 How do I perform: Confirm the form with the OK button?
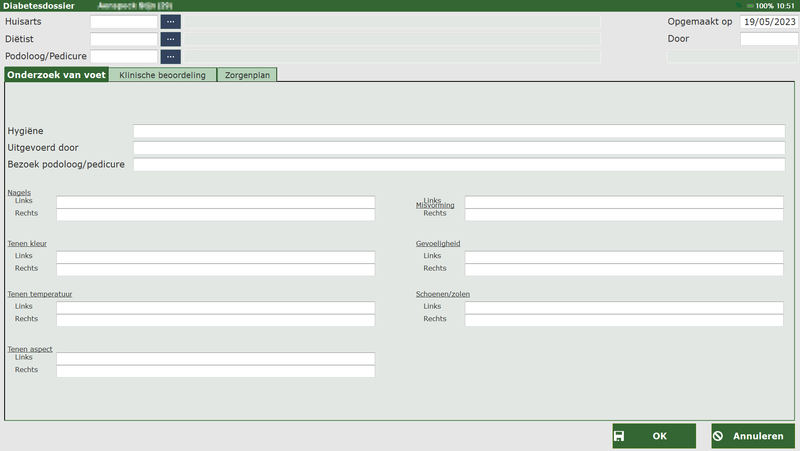pyautogui.click(x=654, y=436)
